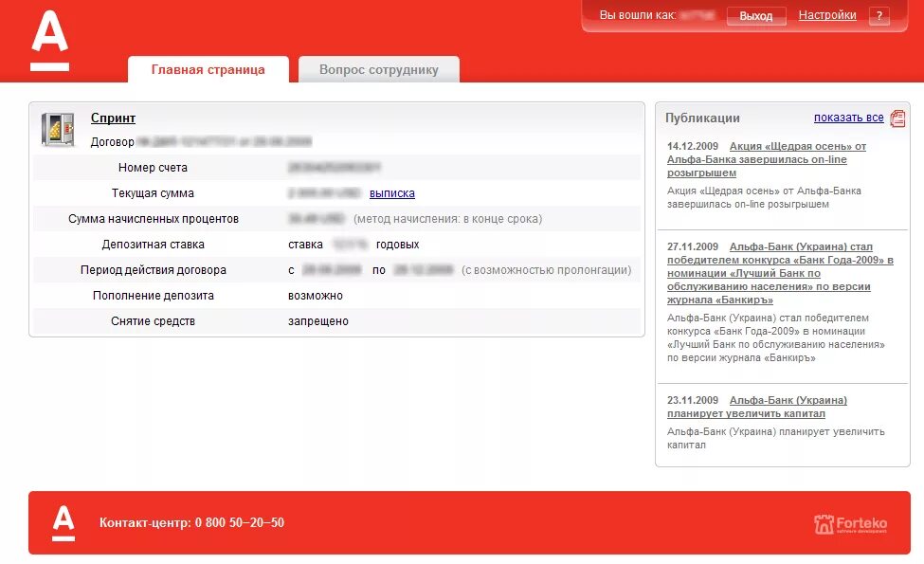The width and height of the screenshot is (924, 564).
Task: Click the запрещено value
Action: [318, 321]
